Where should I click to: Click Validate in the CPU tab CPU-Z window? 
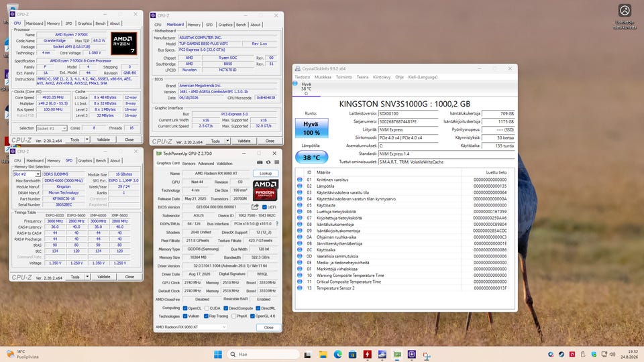click(x=103, y=139)
